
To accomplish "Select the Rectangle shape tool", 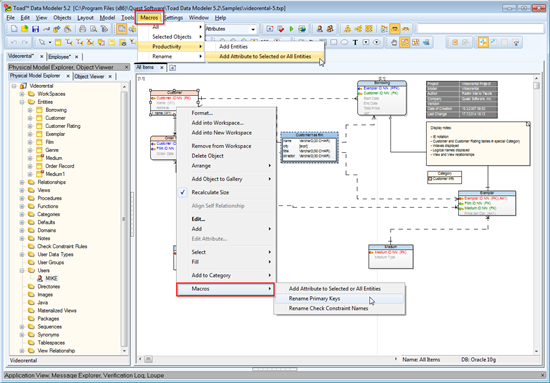I will [x=334, y=42].
